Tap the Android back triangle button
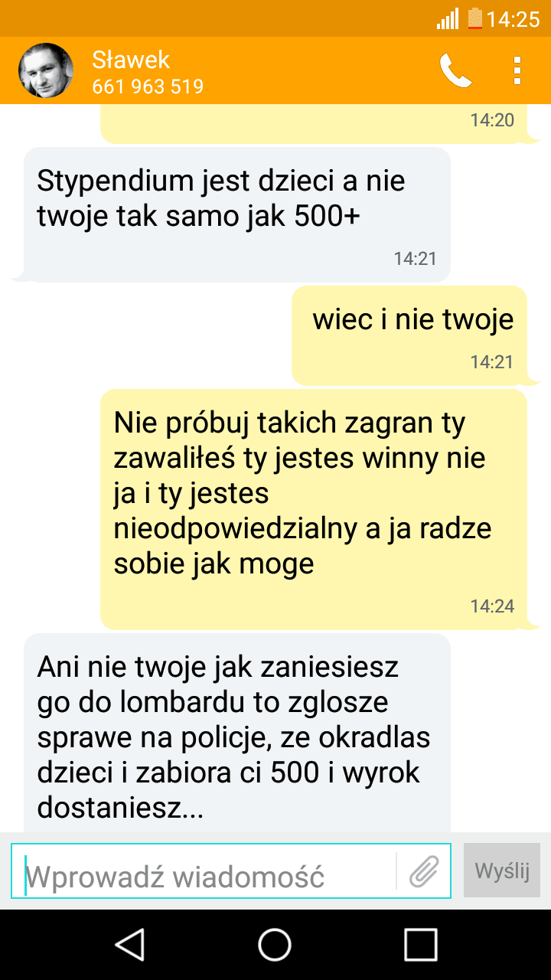The width and height of the screenshot is (551, 980). [130, 944]
